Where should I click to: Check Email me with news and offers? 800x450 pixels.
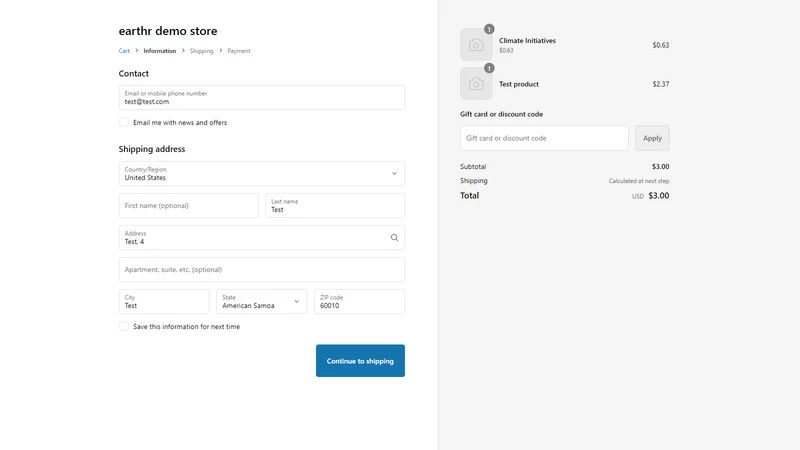[124, 122]
